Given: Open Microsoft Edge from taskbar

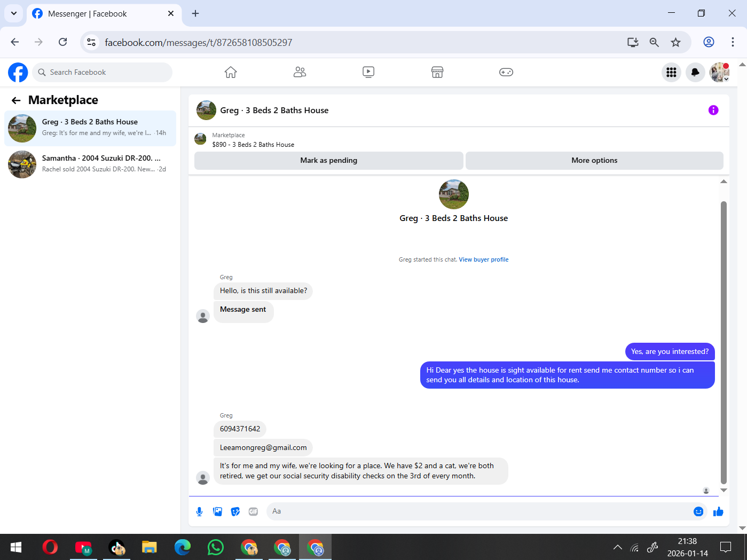Looking at the screenshot, I should pos(182,547).
